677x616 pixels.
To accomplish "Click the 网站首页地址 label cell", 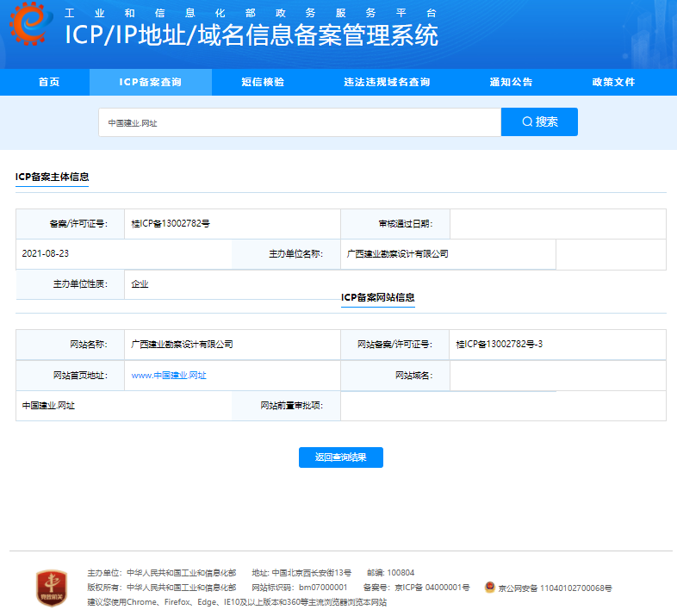I will point(70,375).
